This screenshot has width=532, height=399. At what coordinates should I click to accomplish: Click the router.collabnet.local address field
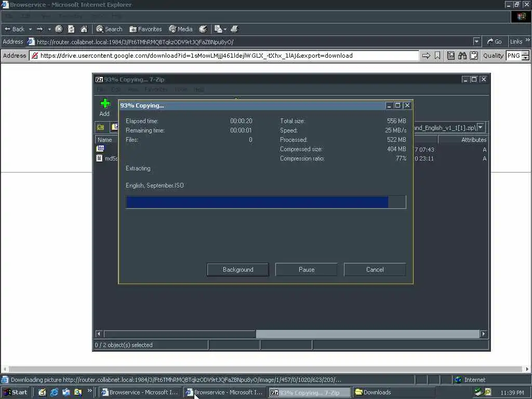coord(250,42)
